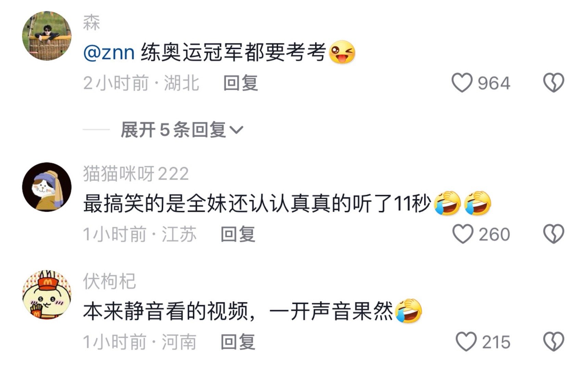Reply to 森's comment via 回复
The height and width of the screenshot is (370, 588).
coord(241,83)
